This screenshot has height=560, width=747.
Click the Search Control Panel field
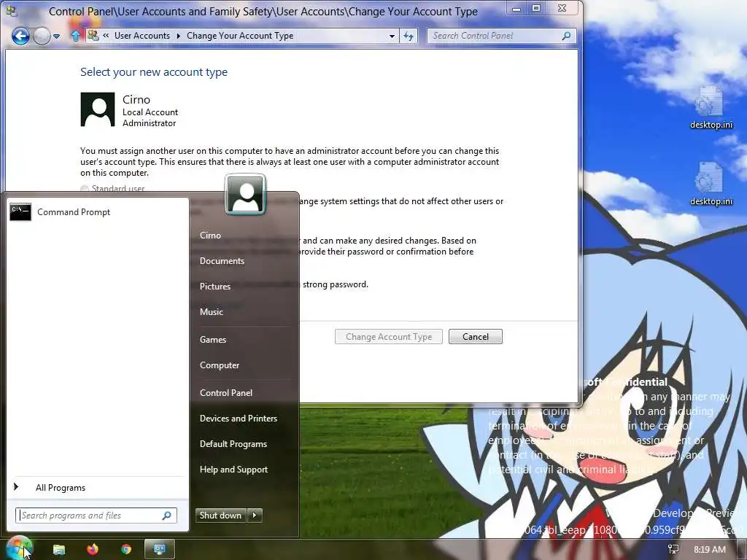(x=502, y=36)
